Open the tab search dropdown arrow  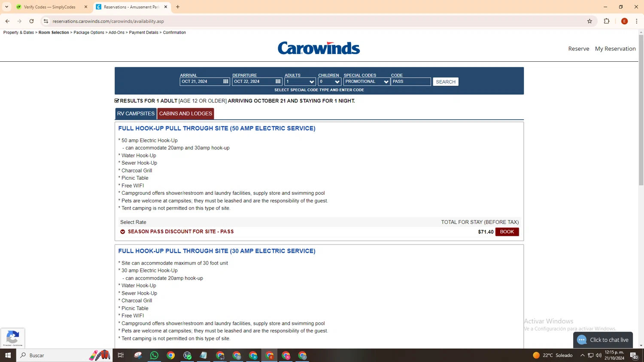6,7
